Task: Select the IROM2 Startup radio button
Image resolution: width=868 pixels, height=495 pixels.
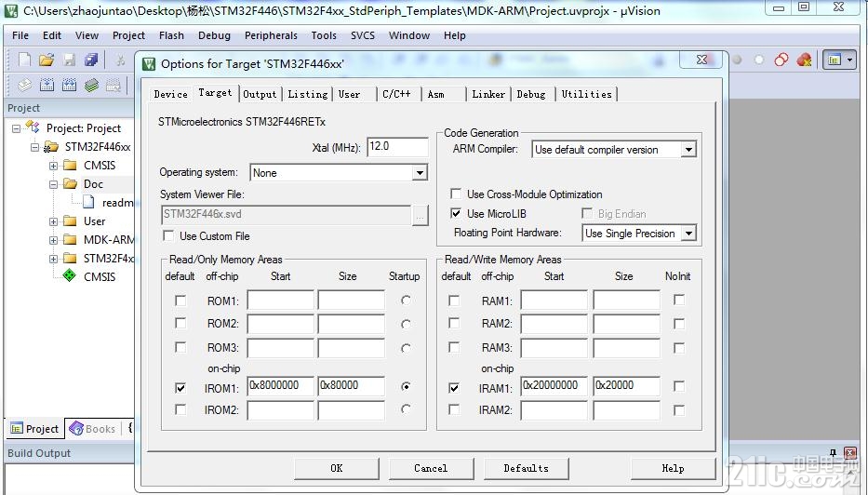Action: (x=406, y=409)
